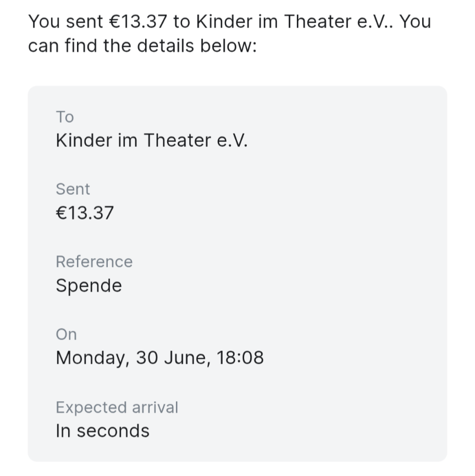Select recipient name below the 'To' label
This screenshot has width=475, height=476.
[152, 141]
